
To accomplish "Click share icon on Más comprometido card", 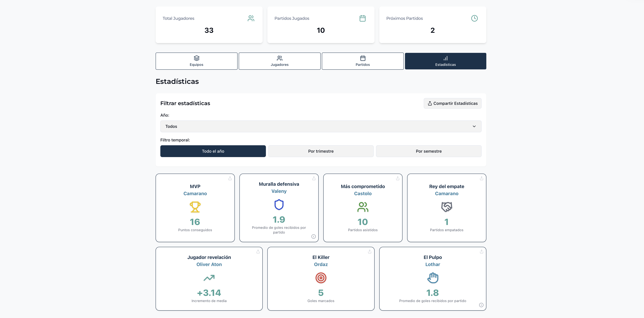I will tap(397, 178).
